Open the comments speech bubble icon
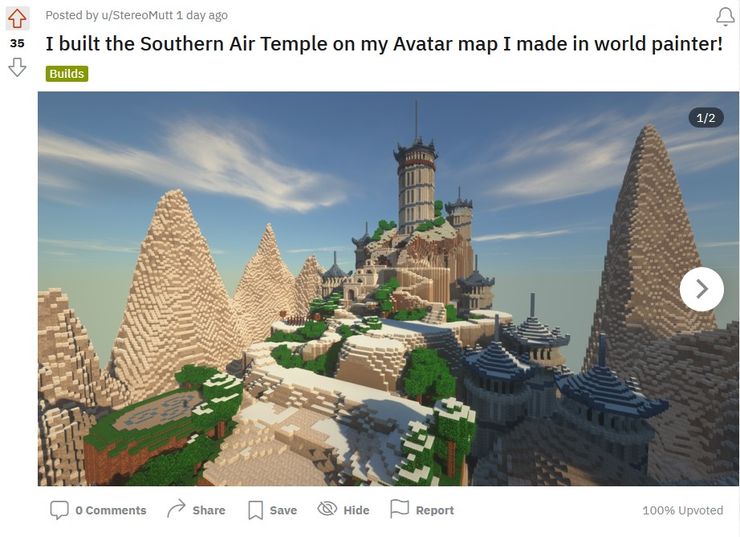This screenshot has width=740, height=537. pos(59,510)
